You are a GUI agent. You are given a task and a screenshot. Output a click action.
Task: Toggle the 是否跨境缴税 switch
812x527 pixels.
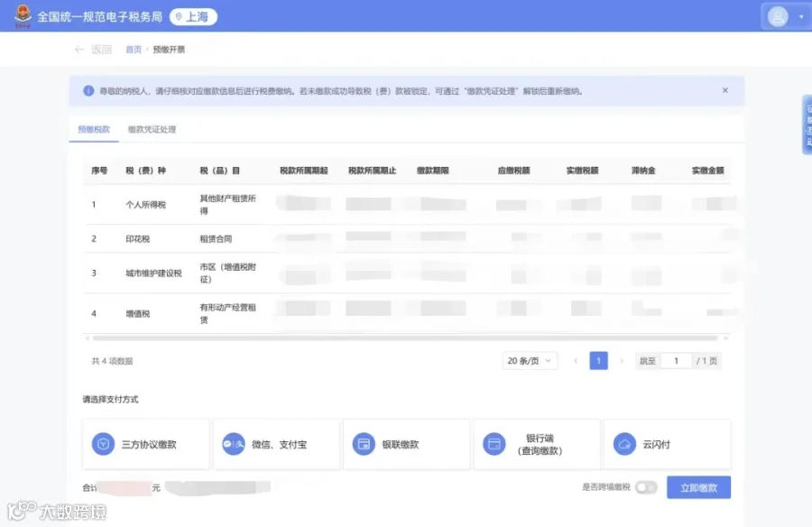click(646, 487)
